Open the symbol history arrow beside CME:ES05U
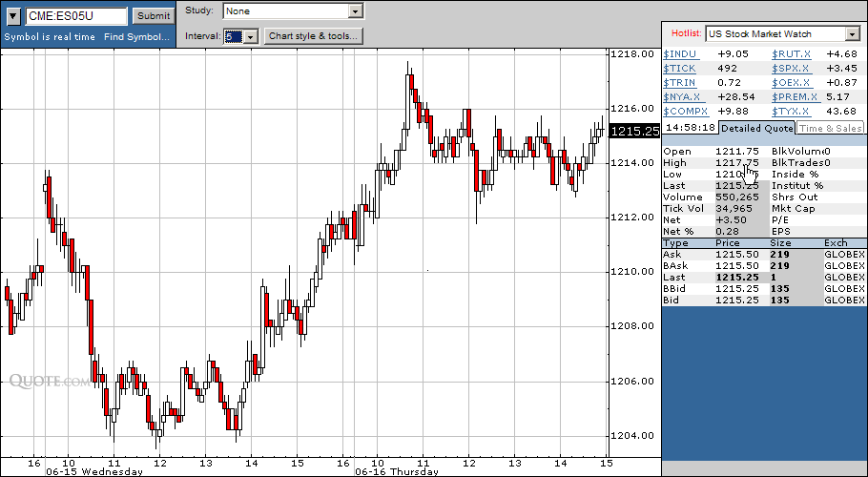868x477 pixels. 13,16
